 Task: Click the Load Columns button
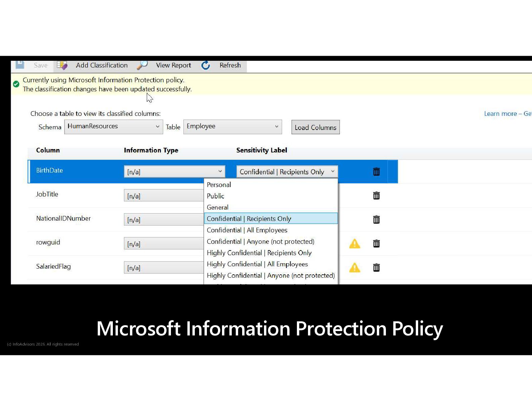(315, 127)
